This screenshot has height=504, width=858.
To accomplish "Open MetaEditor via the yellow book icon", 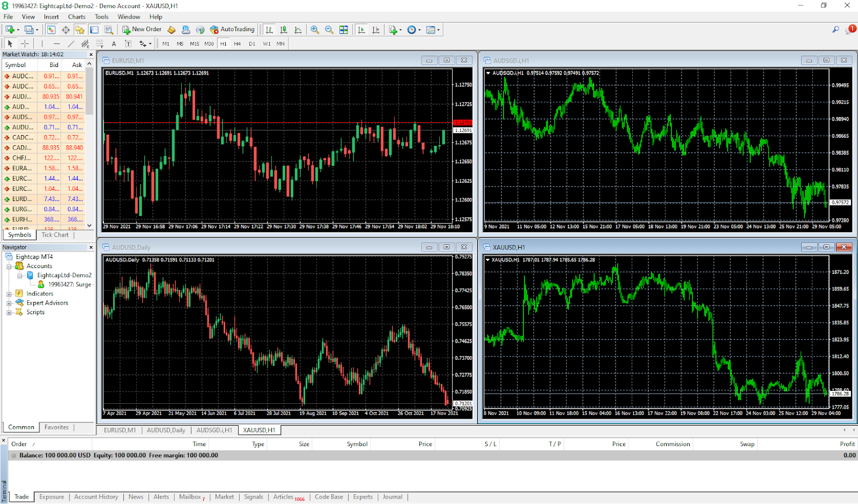I will coord(172,30).
